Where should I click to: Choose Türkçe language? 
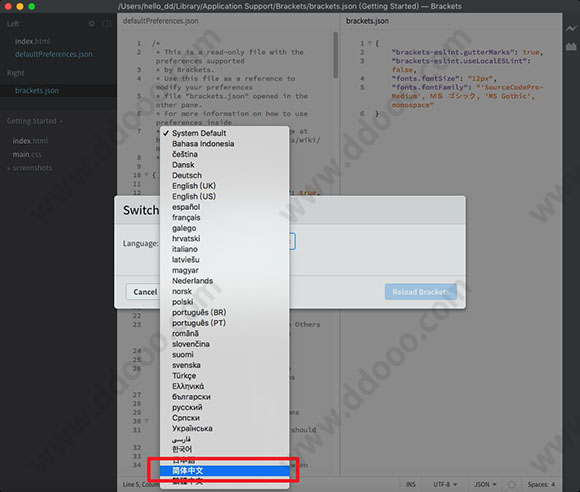[225, 376]
